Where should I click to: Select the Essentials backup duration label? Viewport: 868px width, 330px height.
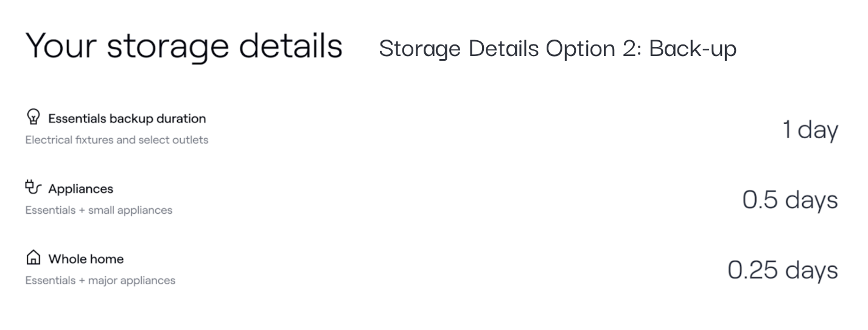click(x=127, y=118)
